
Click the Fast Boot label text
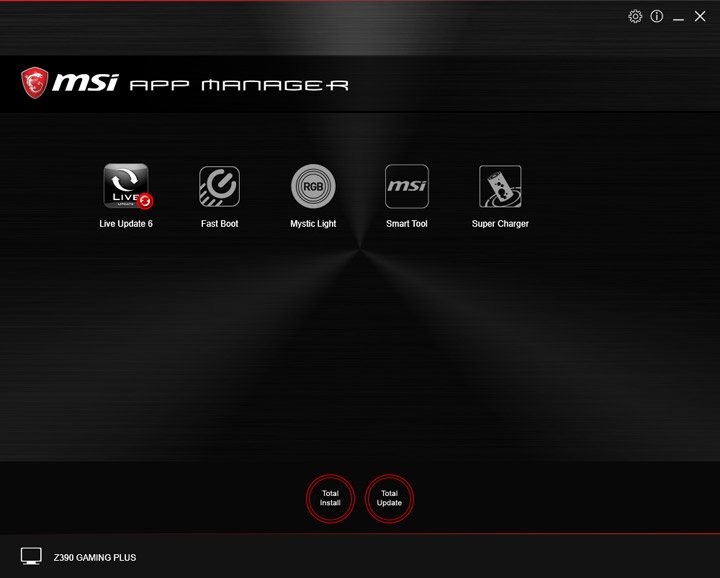[x=219, y=224]
